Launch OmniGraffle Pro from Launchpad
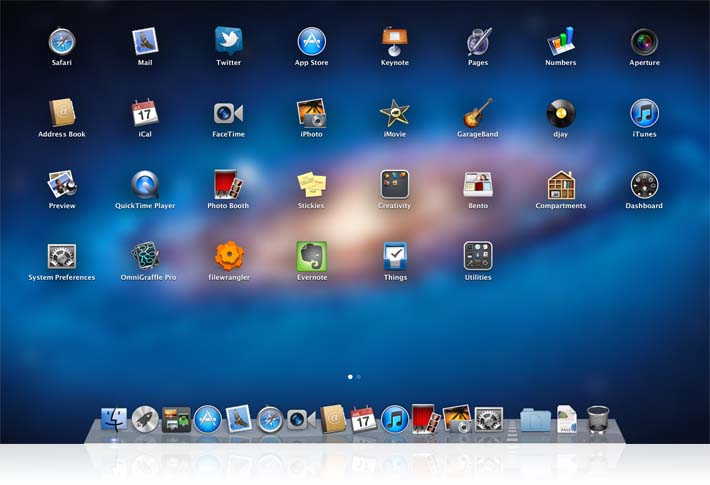This screenshot has width=710, height=485. (x=146, y=256)
